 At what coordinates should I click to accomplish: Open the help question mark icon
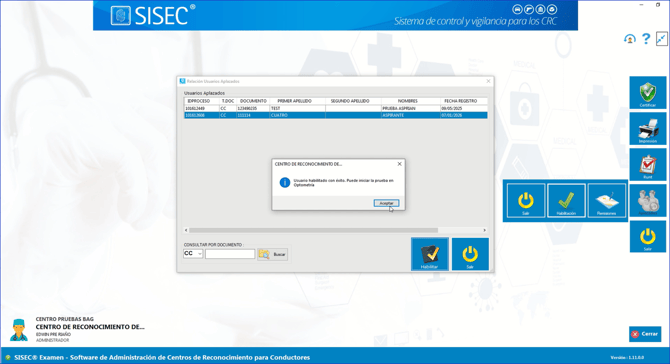click(646, 39)
